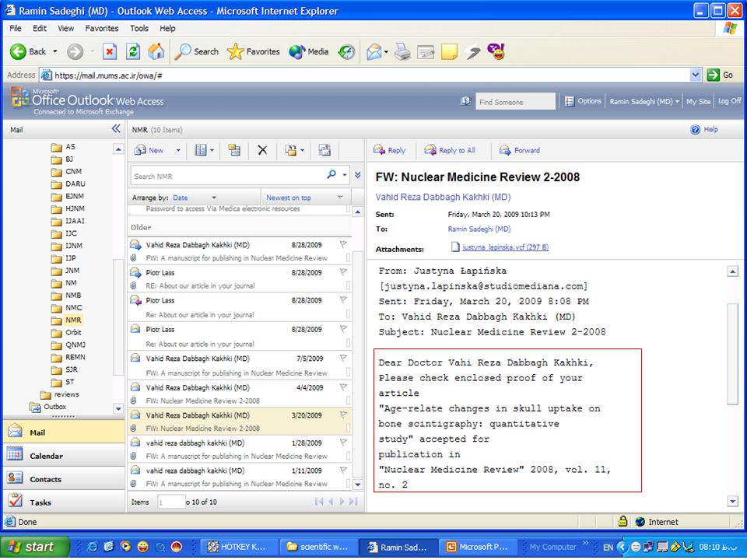The height and width of the screenshot is (560, 747).
Task: Switch to Microsoft P... taskbar window
Action: point(478,547)
